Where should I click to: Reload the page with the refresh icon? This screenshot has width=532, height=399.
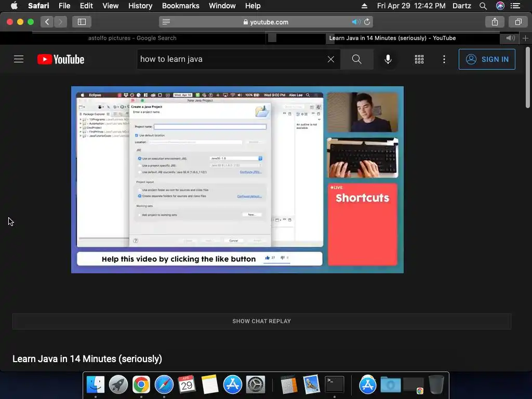pos(367,22)
